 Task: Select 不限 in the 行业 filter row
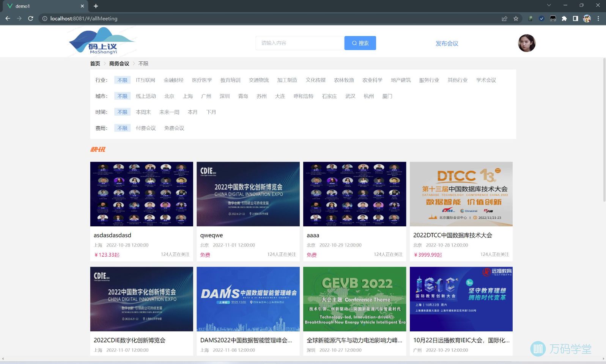click(122, 80)
